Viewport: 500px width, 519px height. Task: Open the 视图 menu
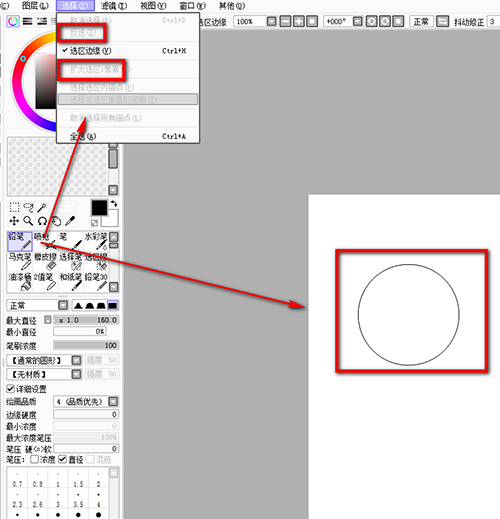click(x=153, y=6)
